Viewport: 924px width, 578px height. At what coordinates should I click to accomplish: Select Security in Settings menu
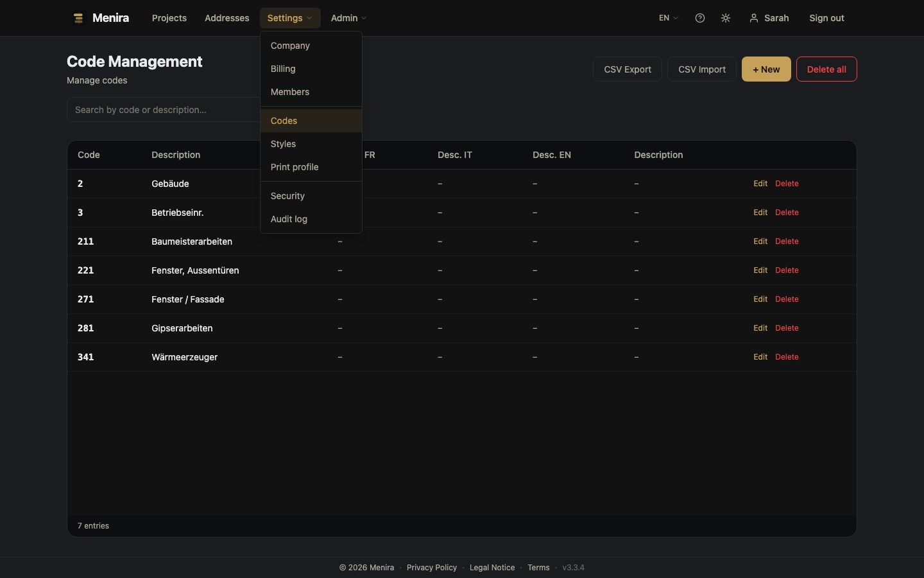tap(311, 196)
